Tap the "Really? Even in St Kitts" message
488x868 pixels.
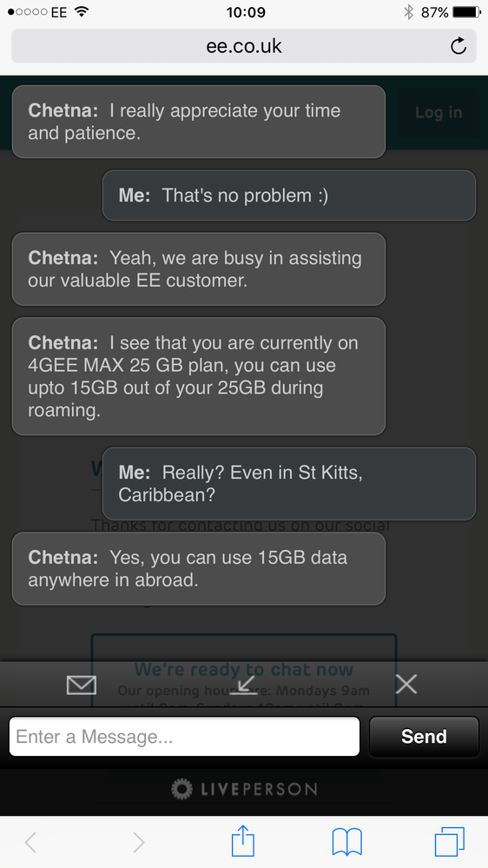point(289,483)
